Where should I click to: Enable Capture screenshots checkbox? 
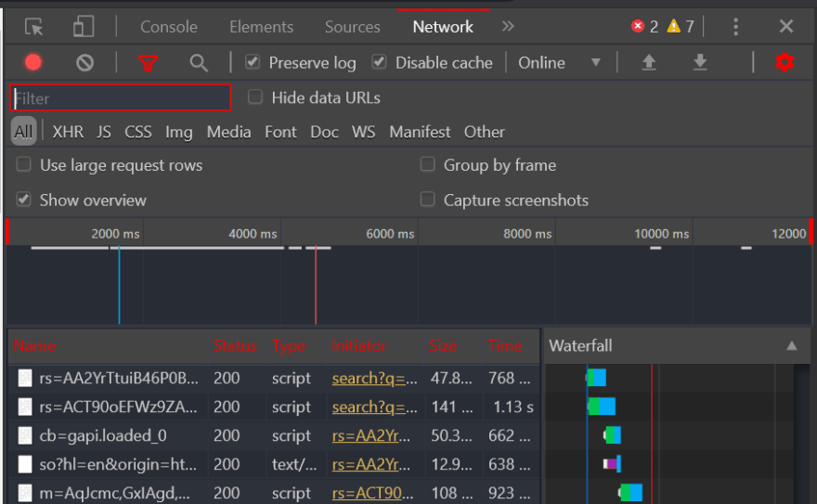tap(427, 200)
